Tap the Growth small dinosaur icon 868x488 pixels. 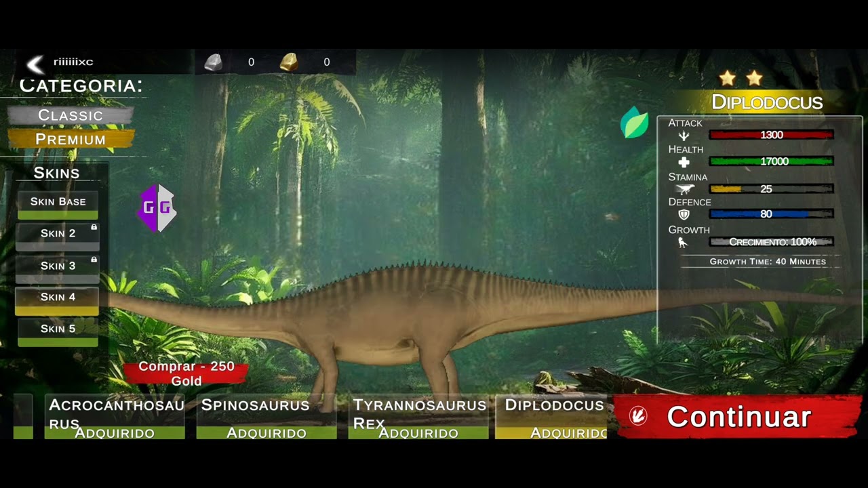[x=683, y=242]
